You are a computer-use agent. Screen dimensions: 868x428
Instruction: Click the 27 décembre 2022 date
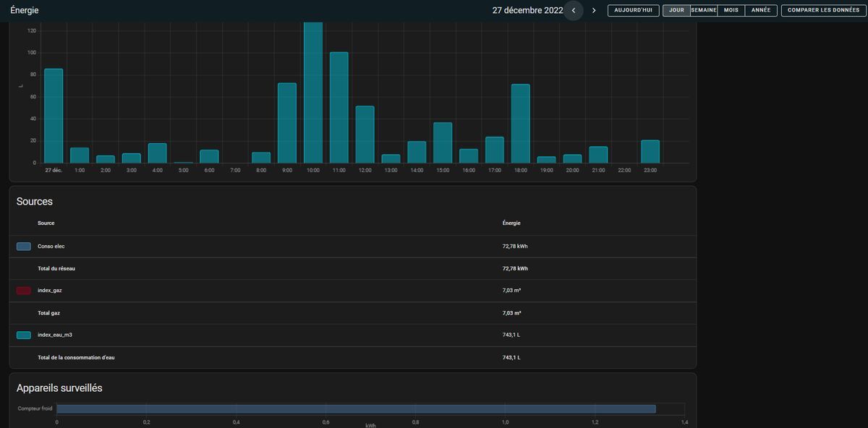coord(527,11)
